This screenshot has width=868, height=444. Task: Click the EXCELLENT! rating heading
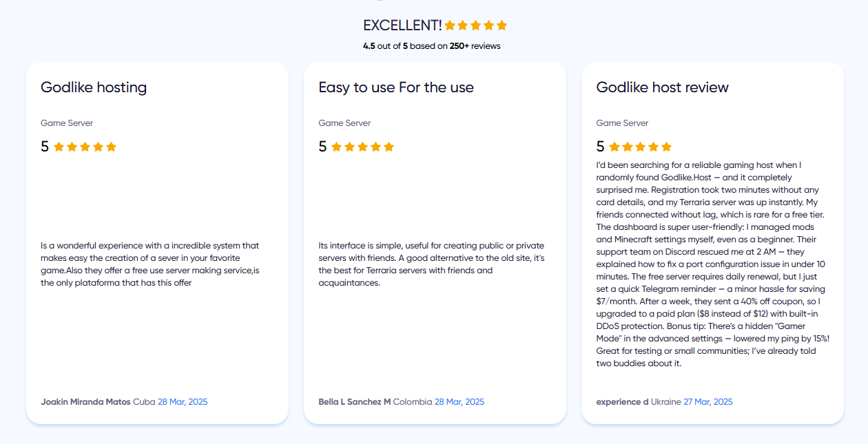(402, 25)
